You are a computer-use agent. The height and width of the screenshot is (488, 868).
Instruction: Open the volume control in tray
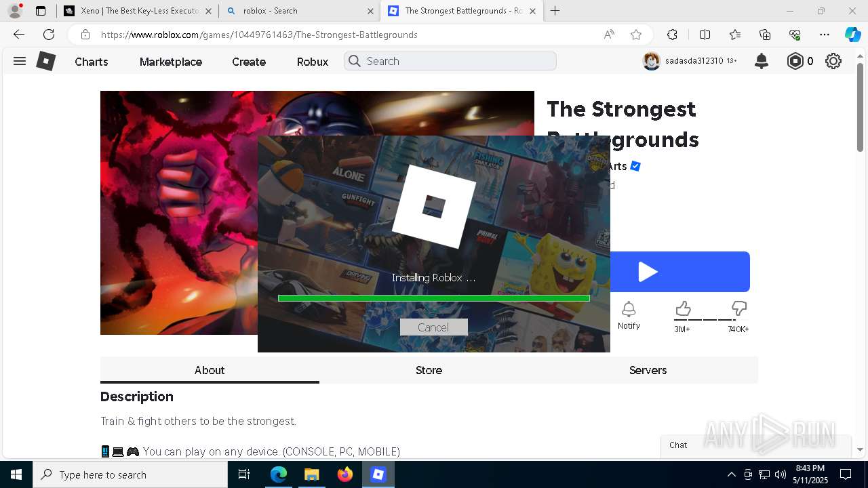point(781,474)
